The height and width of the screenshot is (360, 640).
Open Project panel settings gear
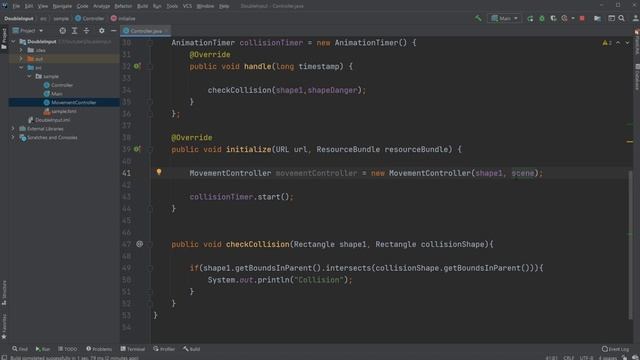pos(102,31)
